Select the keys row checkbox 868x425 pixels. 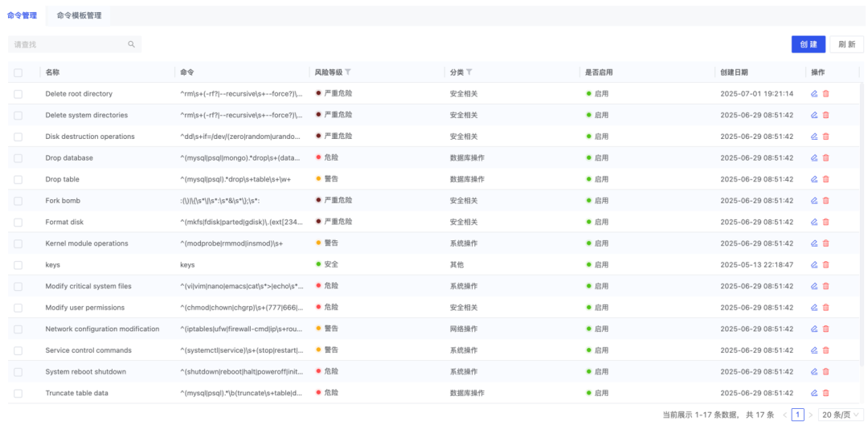(18, 265)
